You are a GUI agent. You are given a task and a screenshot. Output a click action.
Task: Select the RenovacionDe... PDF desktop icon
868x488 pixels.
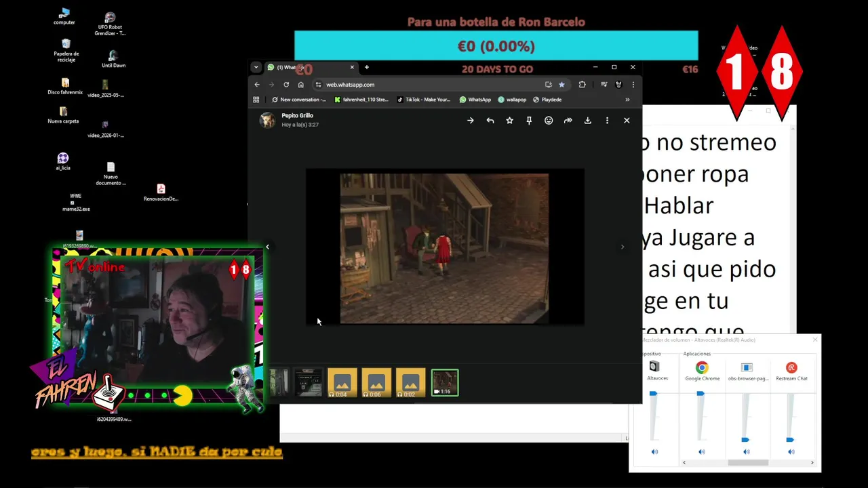[x=161, y=192]
